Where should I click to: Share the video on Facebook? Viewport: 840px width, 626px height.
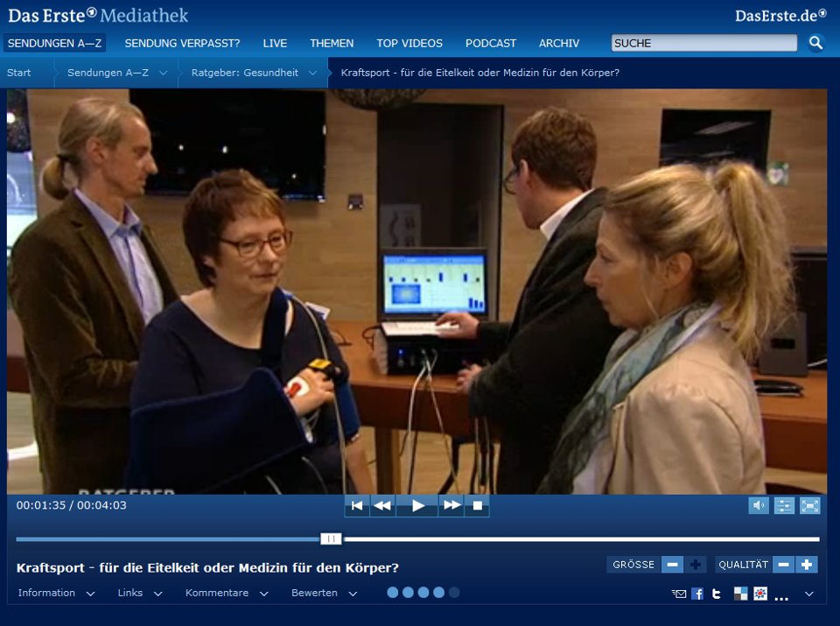697,594
